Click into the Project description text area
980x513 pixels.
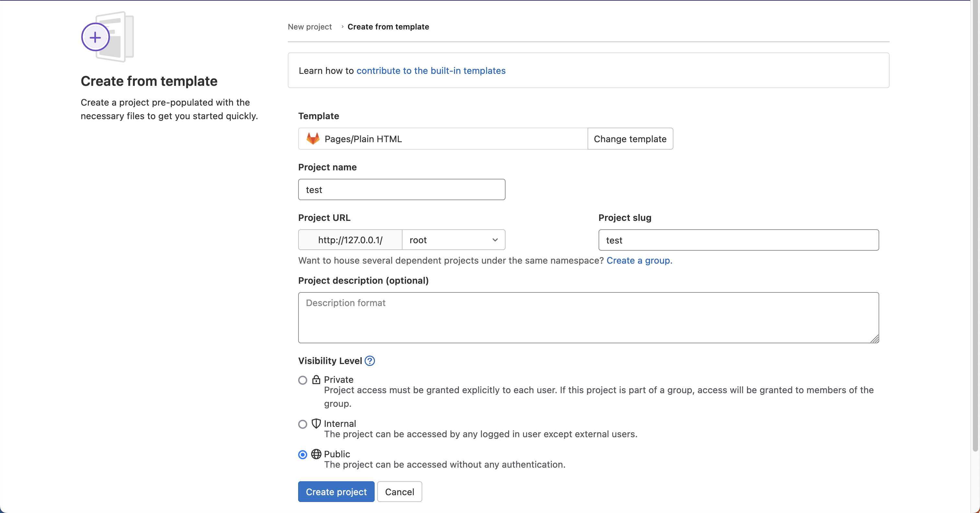[588, 317]
